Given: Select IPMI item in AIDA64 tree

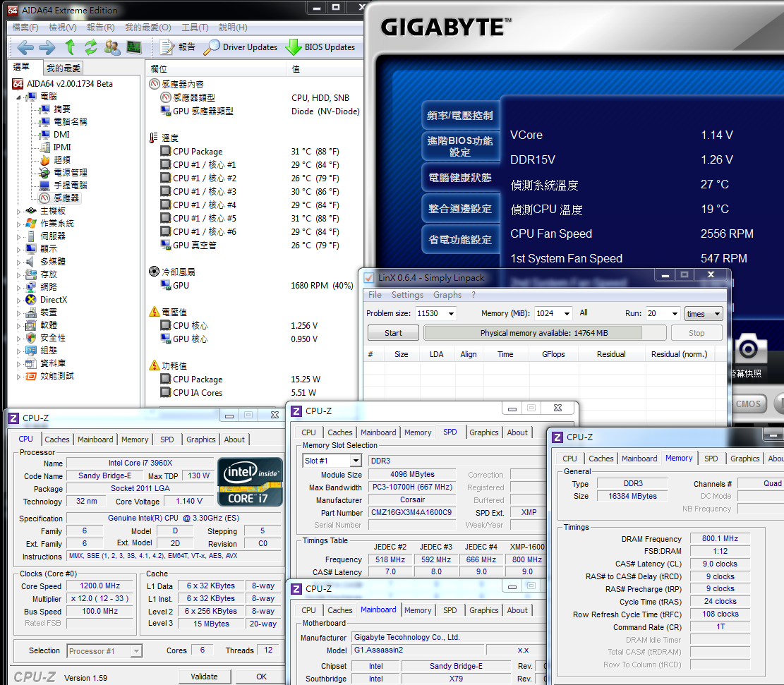Looking at the screenshot, I should click(62, 147).
